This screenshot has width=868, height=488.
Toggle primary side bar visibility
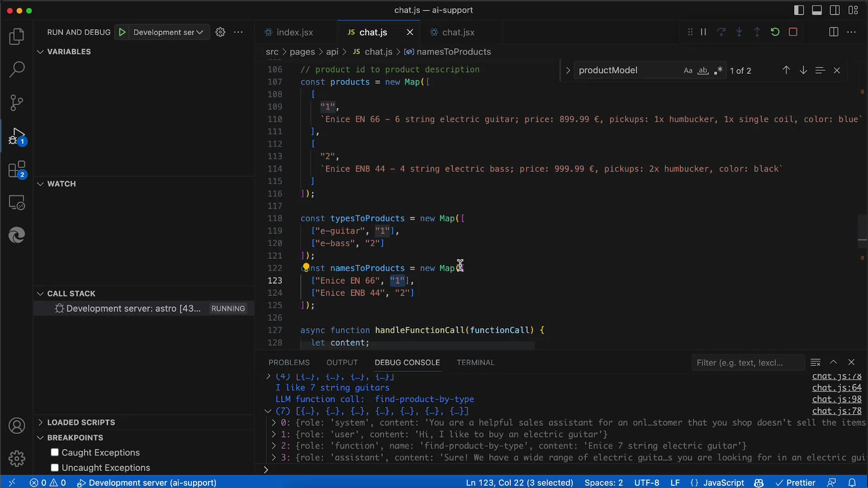pos(799,10)
